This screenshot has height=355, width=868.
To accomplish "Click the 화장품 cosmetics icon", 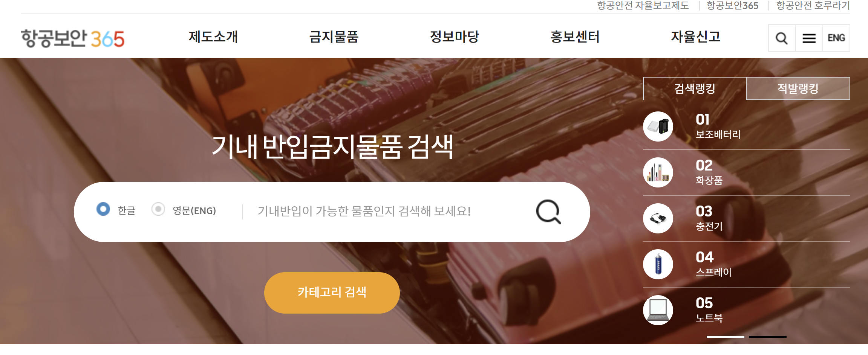I will tap(658, 172).
